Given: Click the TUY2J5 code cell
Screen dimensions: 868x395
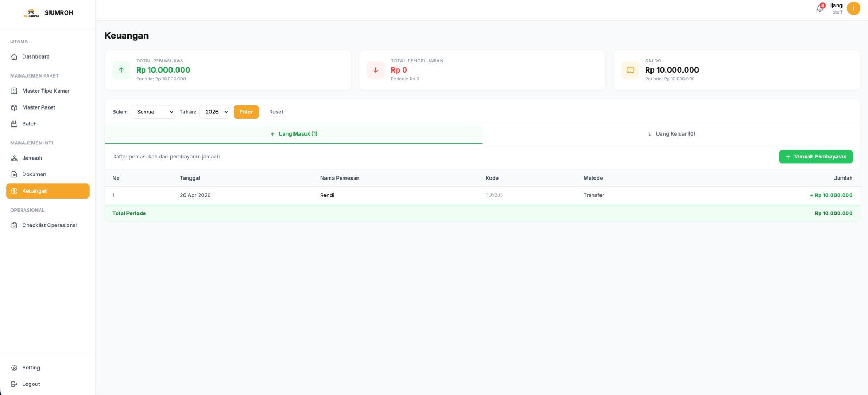Looking at the screenshot, I should [494, 195].
